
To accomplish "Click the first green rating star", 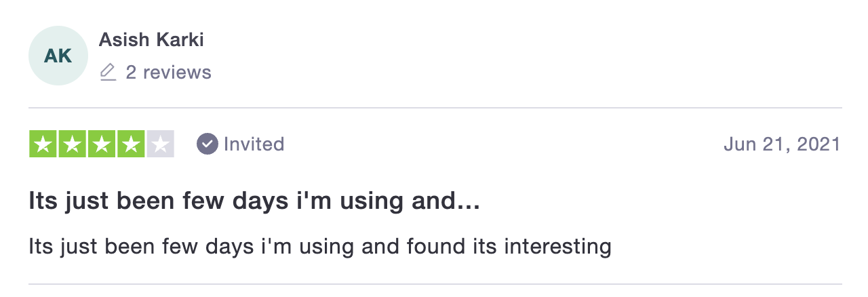I will pyautogui.click(x=43, y=144).
